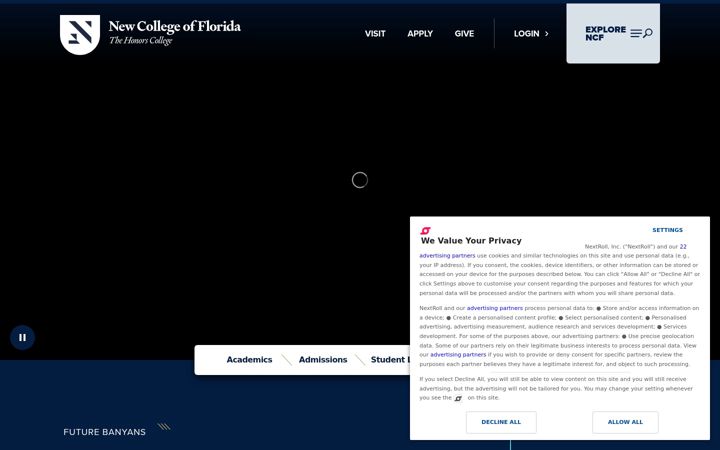Screen dimensions: 720x450
Task: Pause the hero video
Action: click(22, 338)
